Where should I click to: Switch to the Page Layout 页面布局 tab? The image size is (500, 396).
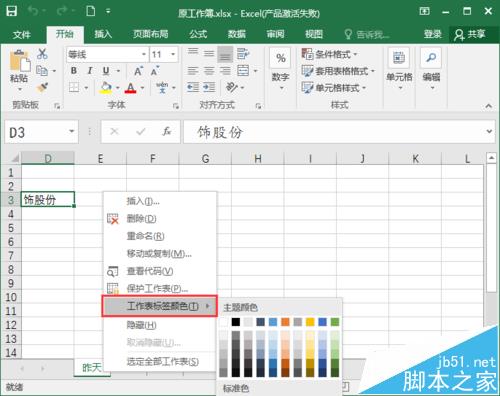point(150,34)
